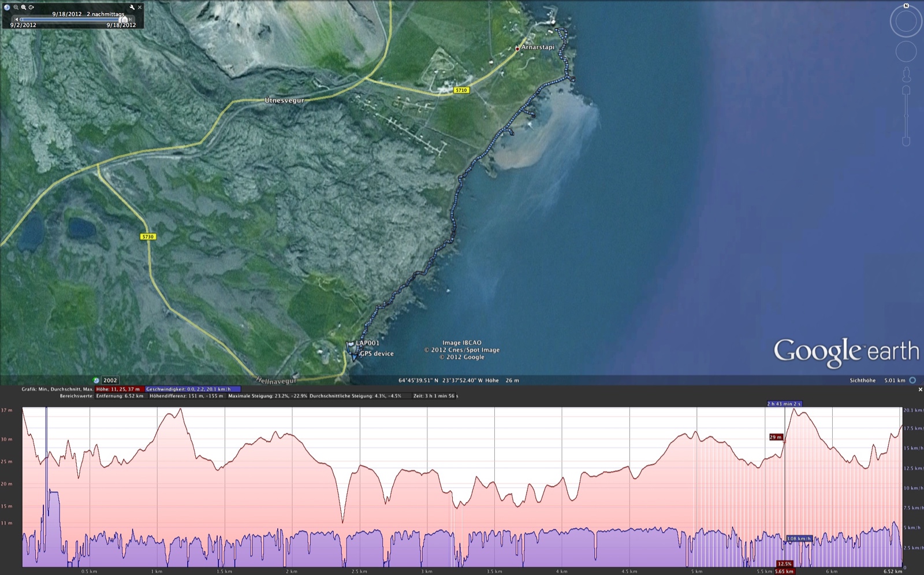Close the elevation profile panel
The width and height of the screenshot is (924, 575).
click(919, 390)
